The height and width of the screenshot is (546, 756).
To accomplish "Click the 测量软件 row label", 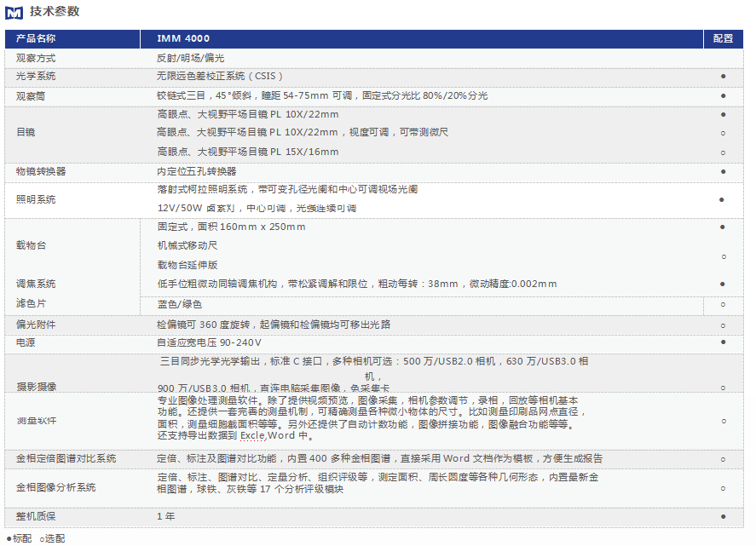I will click(x=37, y=421).
